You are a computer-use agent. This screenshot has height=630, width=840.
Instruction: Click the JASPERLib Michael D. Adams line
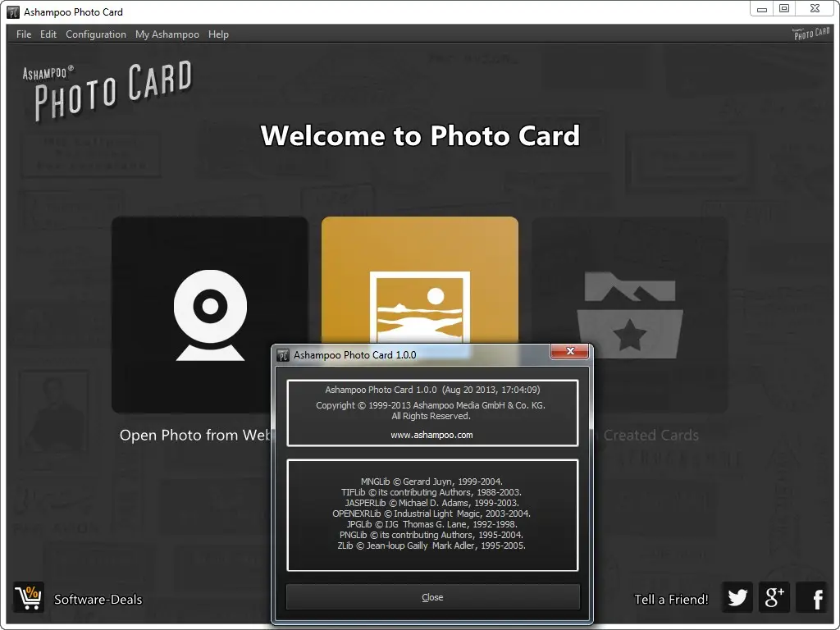[x=431, y=503]
